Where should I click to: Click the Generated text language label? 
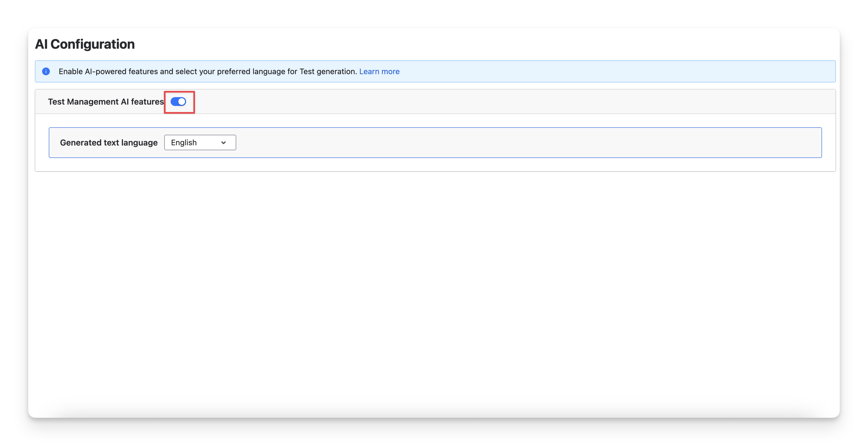(x=109, y=143)
